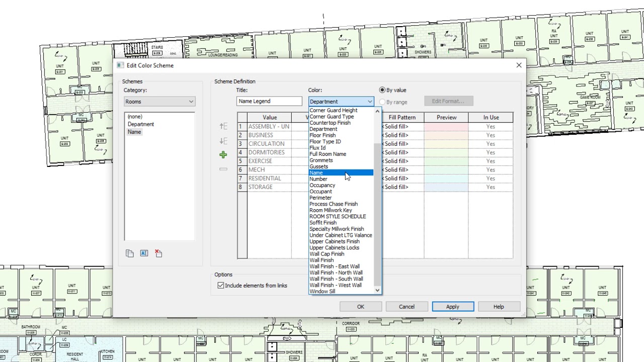Click the Value column header
This screenshot has width=644, height=362.
270,118
